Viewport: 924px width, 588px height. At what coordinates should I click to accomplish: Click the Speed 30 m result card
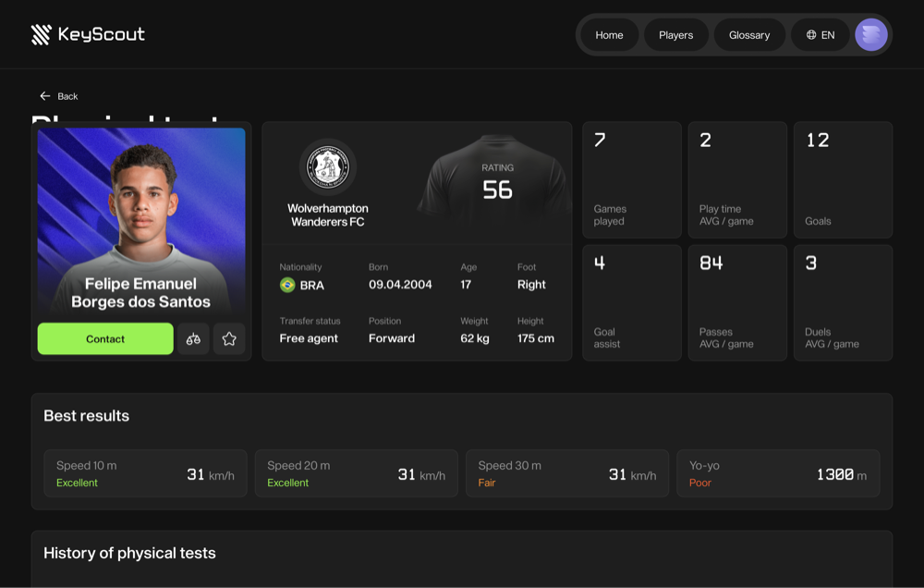point(567,473)
